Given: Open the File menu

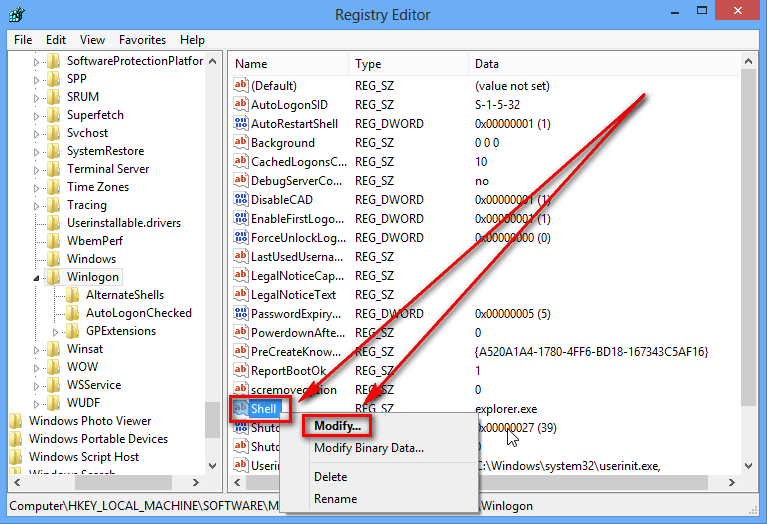Looking at the screenshot, I should pos(23,40).
